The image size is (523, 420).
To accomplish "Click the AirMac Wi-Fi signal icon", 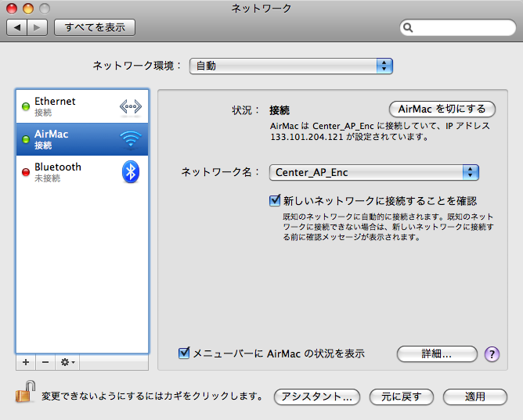I will [x=131, y=139].
